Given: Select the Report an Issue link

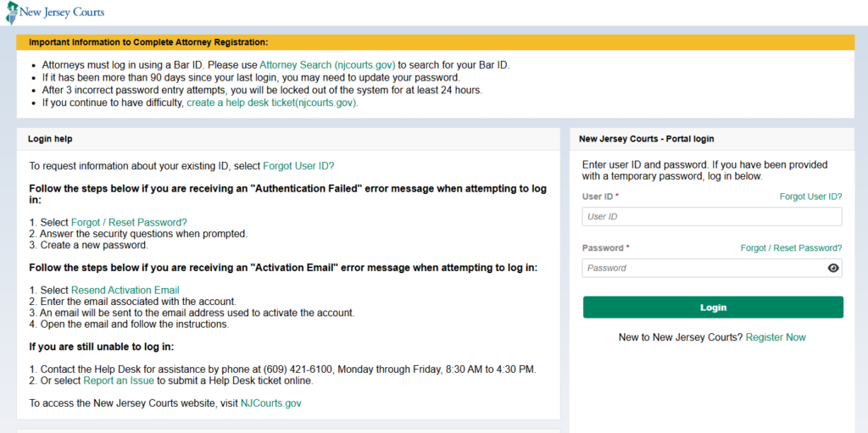Looking at the screenshot, I should pyautogui.click(x=119, y=380).
